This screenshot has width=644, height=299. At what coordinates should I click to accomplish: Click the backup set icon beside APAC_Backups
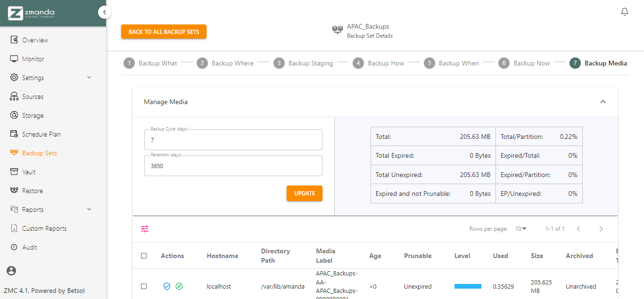(337, 30)
